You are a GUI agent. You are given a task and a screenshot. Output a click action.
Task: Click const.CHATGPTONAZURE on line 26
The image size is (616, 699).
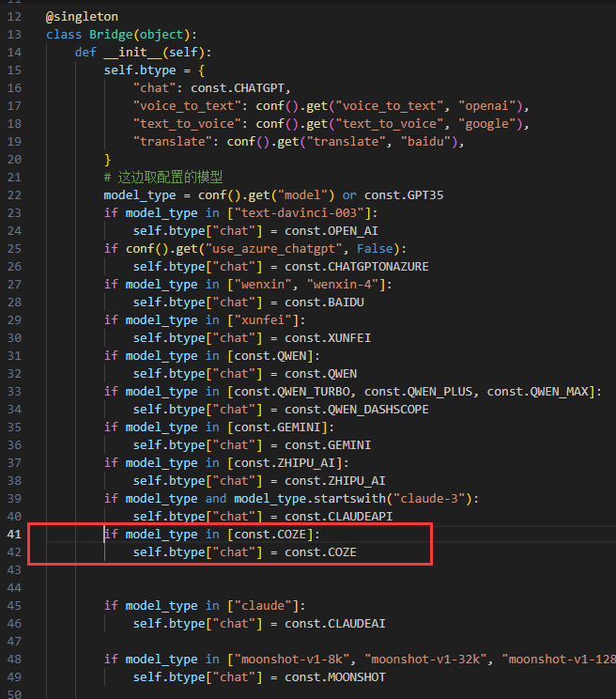point(357,266)
